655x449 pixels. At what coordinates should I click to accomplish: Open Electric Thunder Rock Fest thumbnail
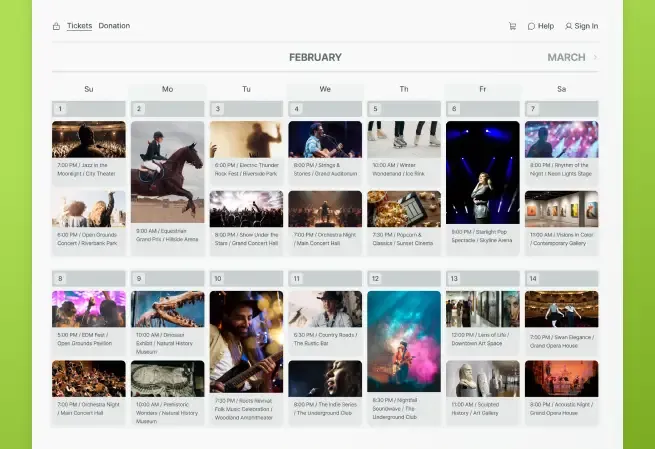(x=246, y=140)
